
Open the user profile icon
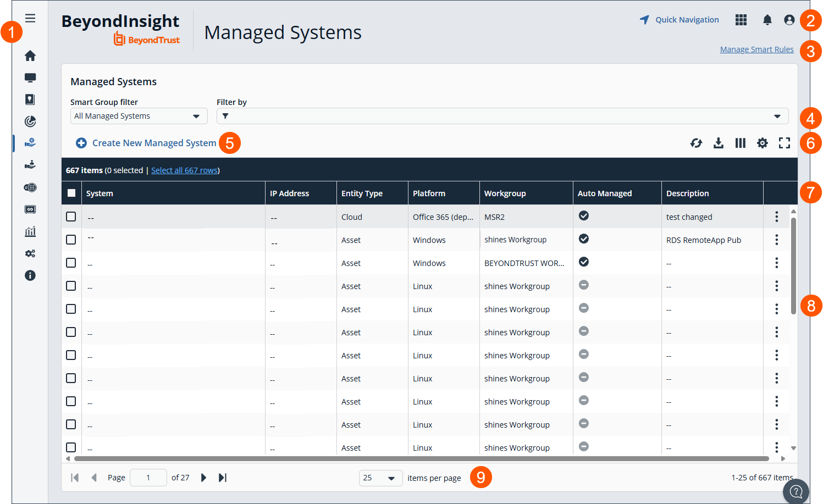789,20
